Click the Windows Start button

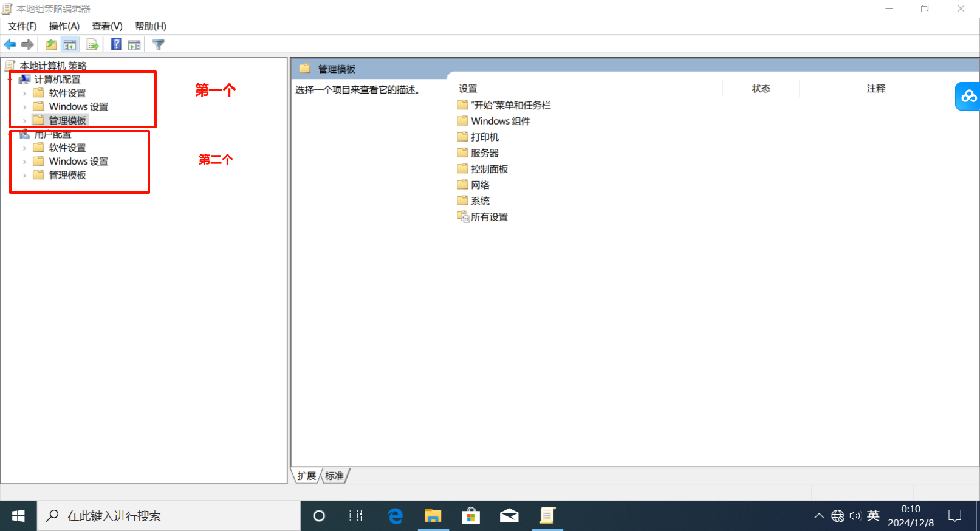pos(18,516)
